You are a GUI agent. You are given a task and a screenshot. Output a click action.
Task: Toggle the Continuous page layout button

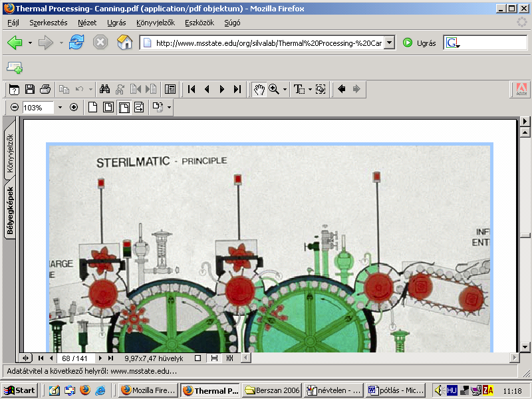214,358
